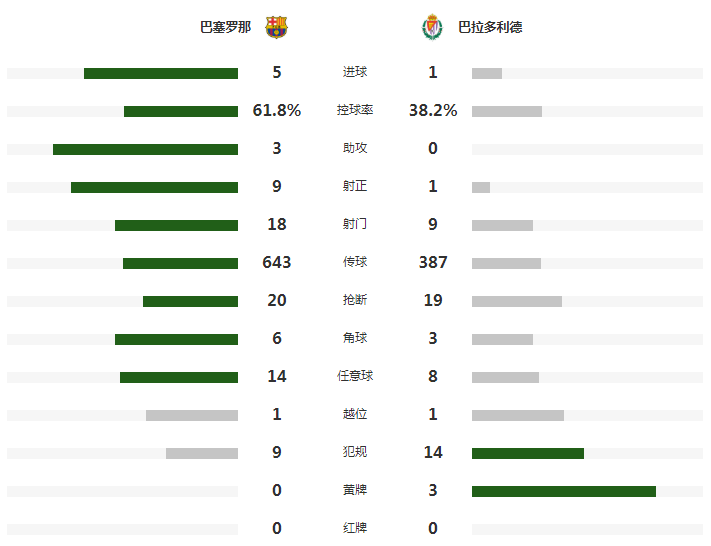Open the 巴拉多利德 team name link
711x546 pixels.
(490, 27)
